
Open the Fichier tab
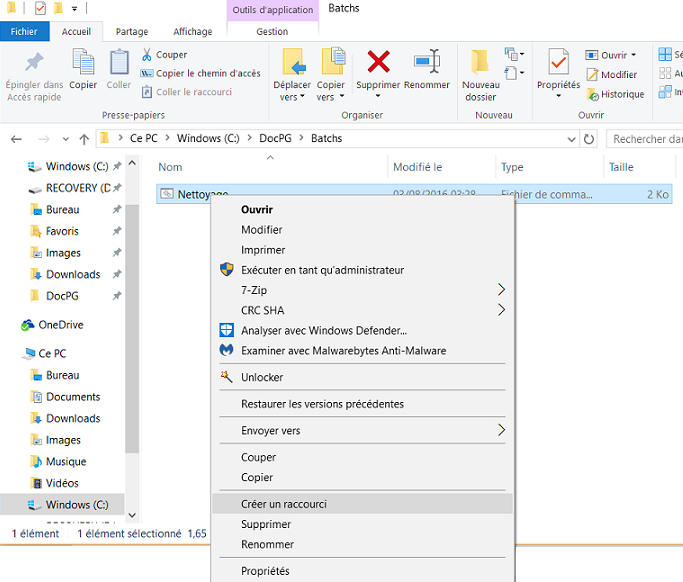(x=24, y=31)
